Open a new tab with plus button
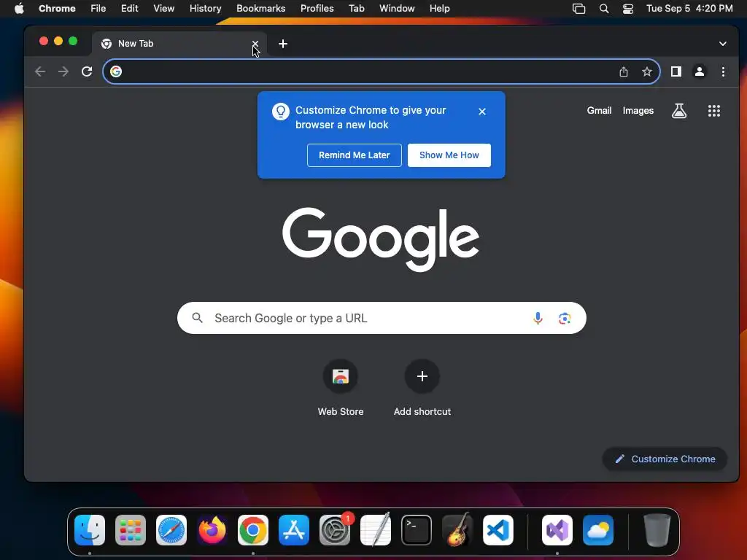This screenshot has height=560, width=747. click(283, 44)
